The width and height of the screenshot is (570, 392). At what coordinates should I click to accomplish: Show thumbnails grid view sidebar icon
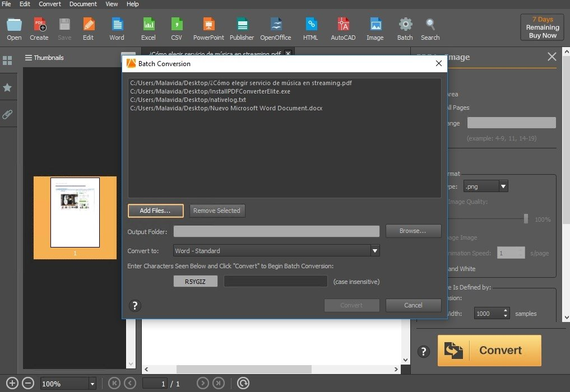tap(7, 60)
